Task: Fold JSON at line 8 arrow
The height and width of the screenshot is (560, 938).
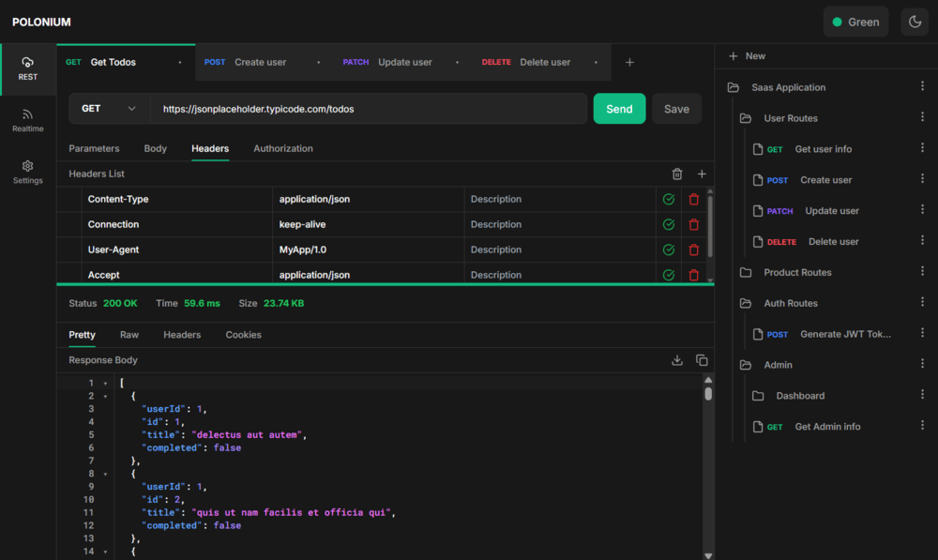Action: pyautogui.click(x=105, y=475)
